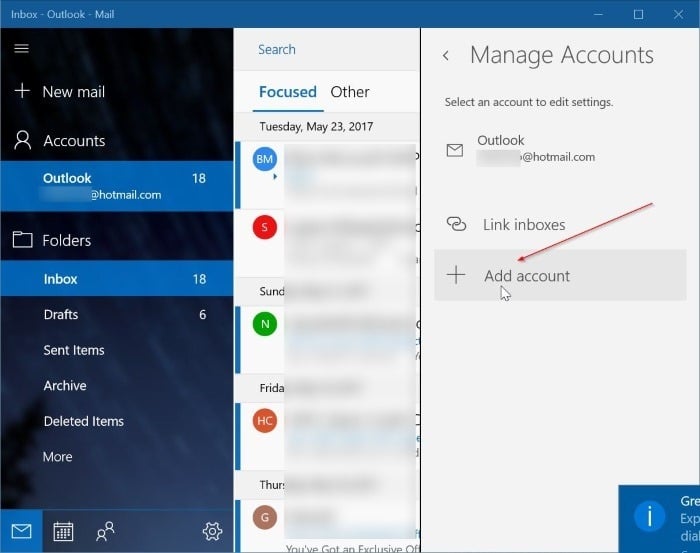
Task: Switch to the Other tab
Action: coord(350,92)
